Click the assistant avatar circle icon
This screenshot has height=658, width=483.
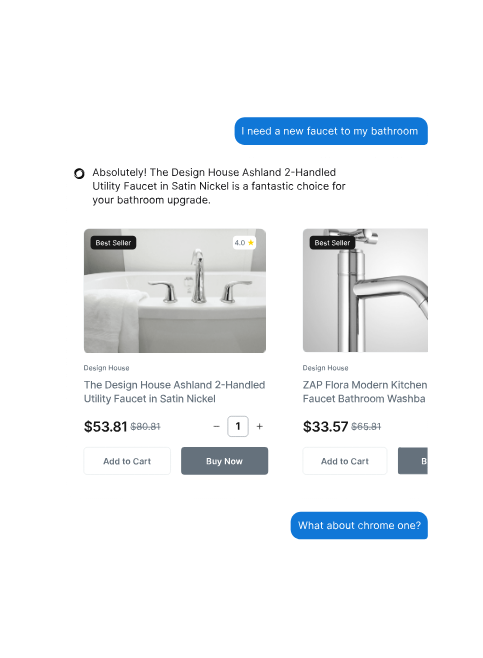pos(79,173)
